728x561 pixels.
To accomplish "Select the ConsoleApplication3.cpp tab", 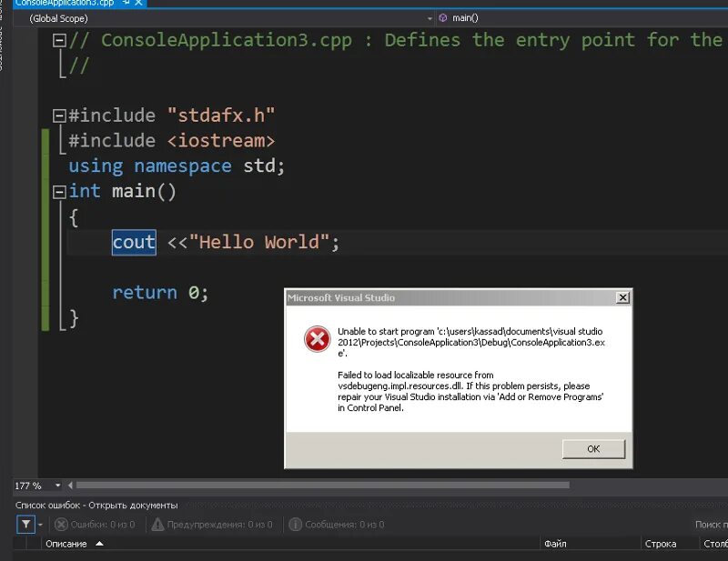I will click(x=65, y=3).
